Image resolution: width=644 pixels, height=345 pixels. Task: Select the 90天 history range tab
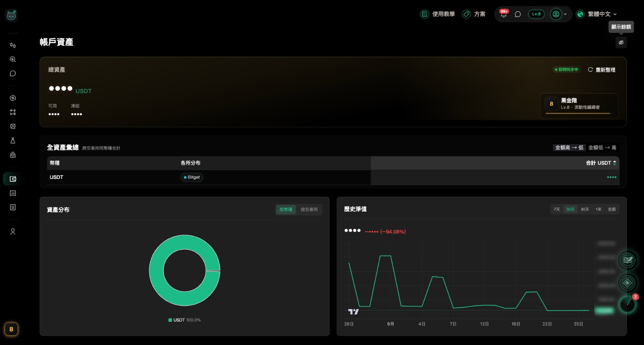(x=585, y=209)
